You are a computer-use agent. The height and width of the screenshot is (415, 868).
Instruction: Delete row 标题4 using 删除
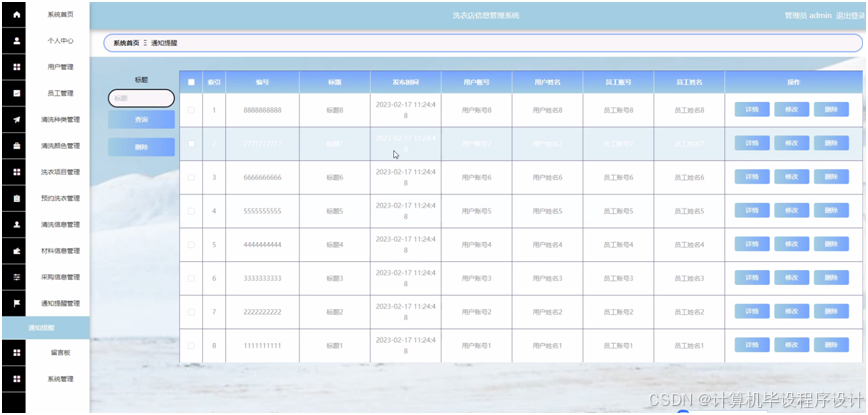(831, 244)
